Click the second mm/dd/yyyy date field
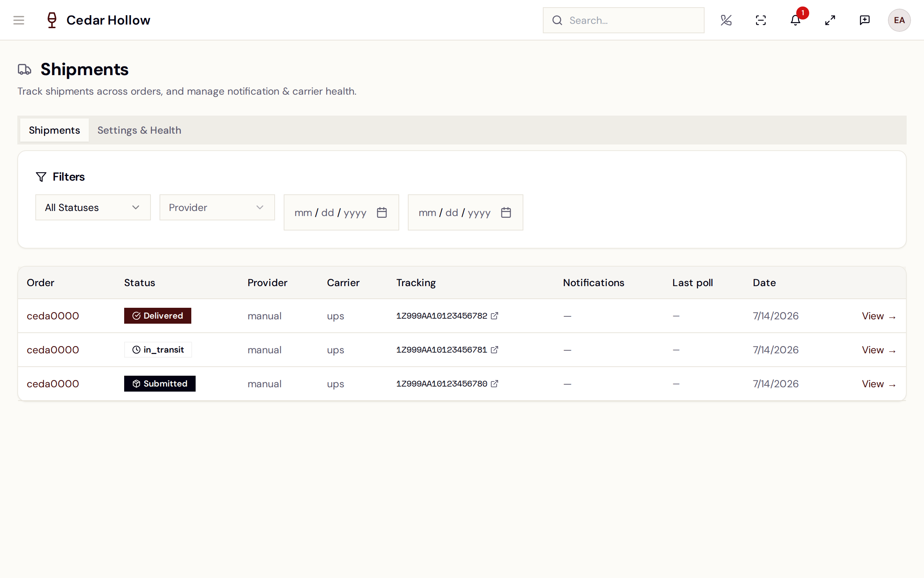Viewport: 924px width, 578px height. coord(465,212)
